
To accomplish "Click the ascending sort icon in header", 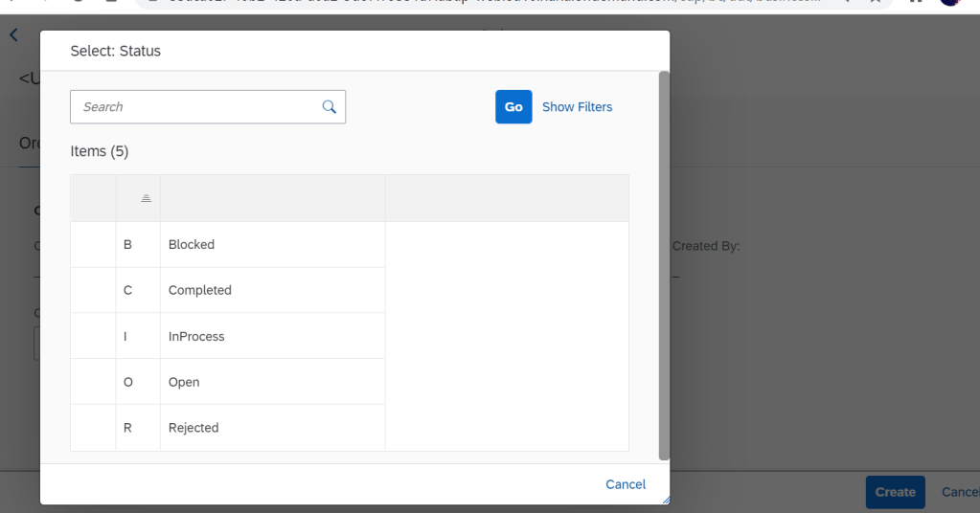I will pyautogui.click(x=146, y=198).
